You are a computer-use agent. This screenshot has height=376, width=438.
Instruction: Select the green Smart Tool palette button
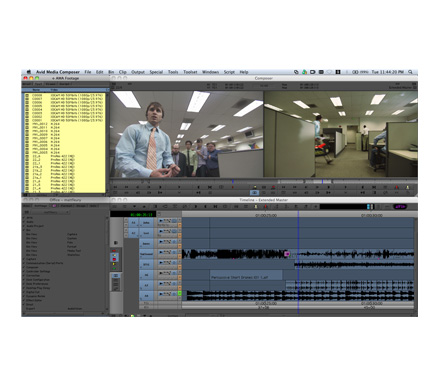click(114, 268)
